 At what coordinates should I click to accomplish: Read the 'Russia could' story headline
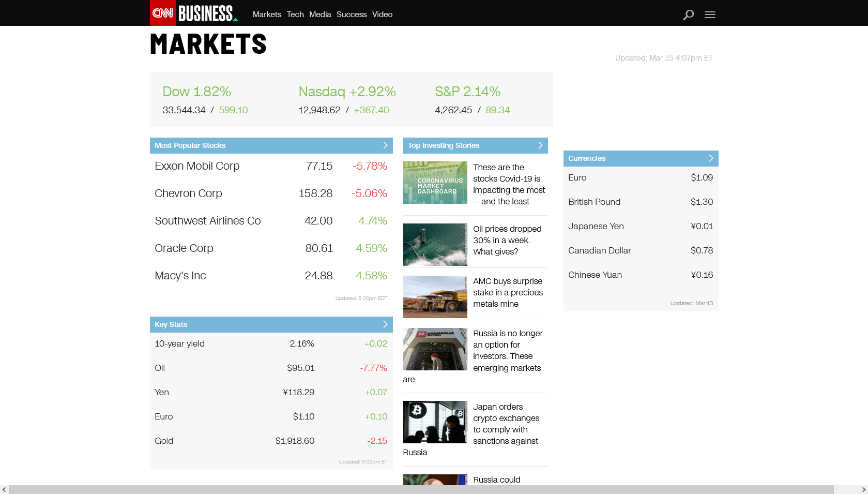497,480
